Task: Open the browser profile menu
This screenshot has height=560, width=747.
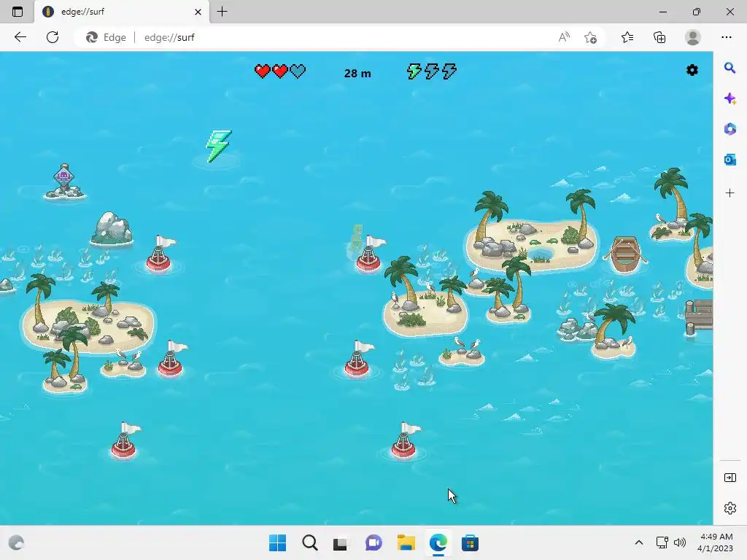Action: click(692, 37)
